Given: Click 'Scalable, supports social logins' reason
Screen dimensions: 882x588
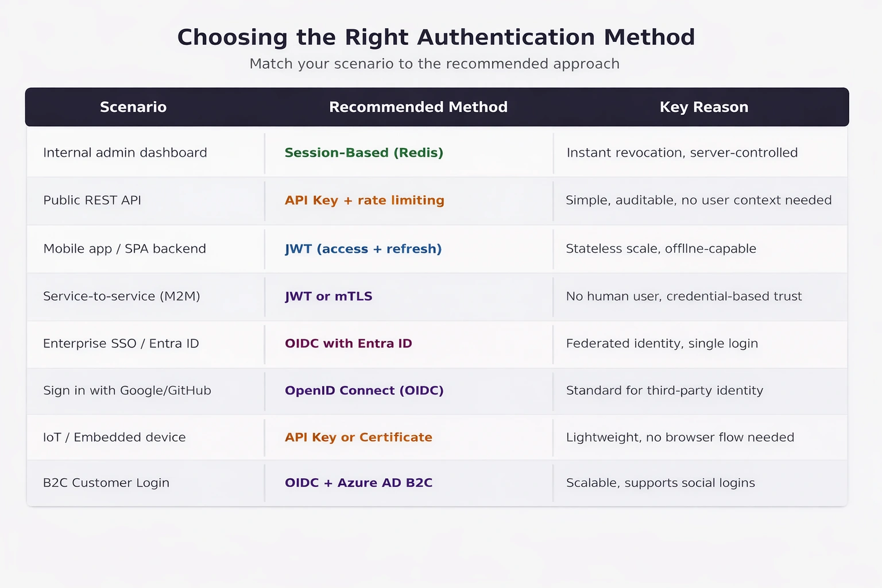Looking at the screenshot, I should 660,483.
